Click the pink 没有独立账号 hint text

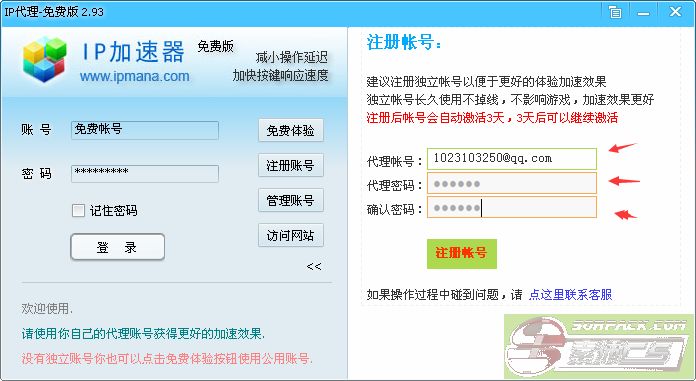(x=167, y=358)
